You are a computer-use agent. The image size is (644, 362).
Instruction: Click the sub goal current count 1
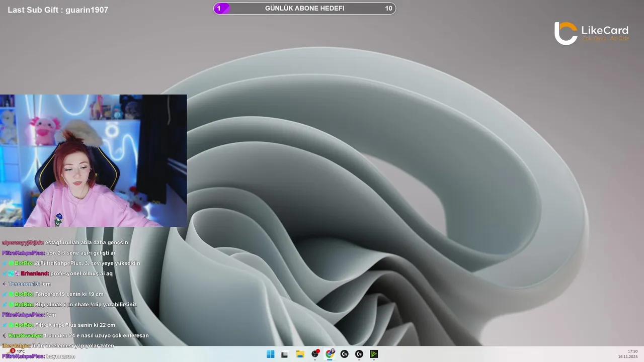click(x=219, y=8)
